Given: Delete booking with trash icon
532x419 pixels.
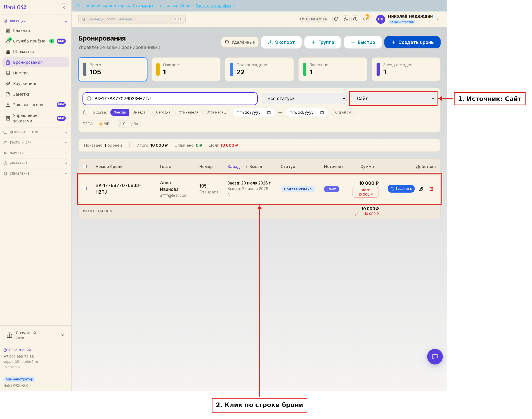Looking at the screenshot, I should point(431,189).
